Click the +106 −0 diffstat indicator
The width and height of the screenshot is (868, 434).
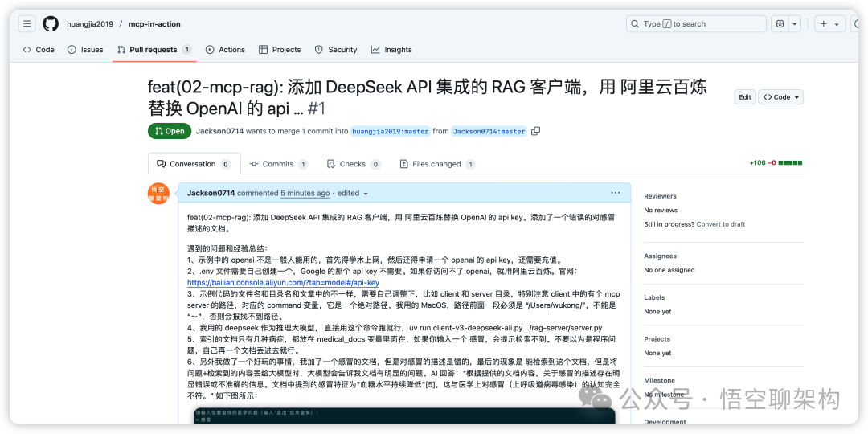776,162
